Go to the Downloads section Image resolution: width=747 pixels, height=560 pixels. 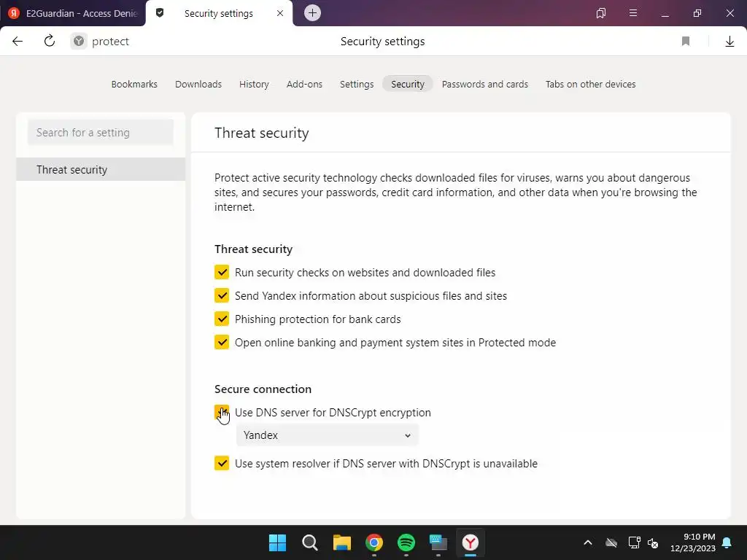(198, 85)
